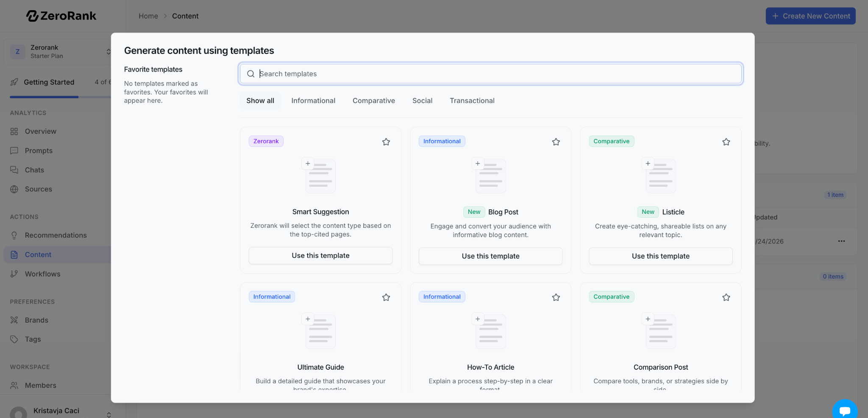The height and width of the screenshot is (418, 868).
Task: Mark Listicle template as favorite
Action: point(726,142)
